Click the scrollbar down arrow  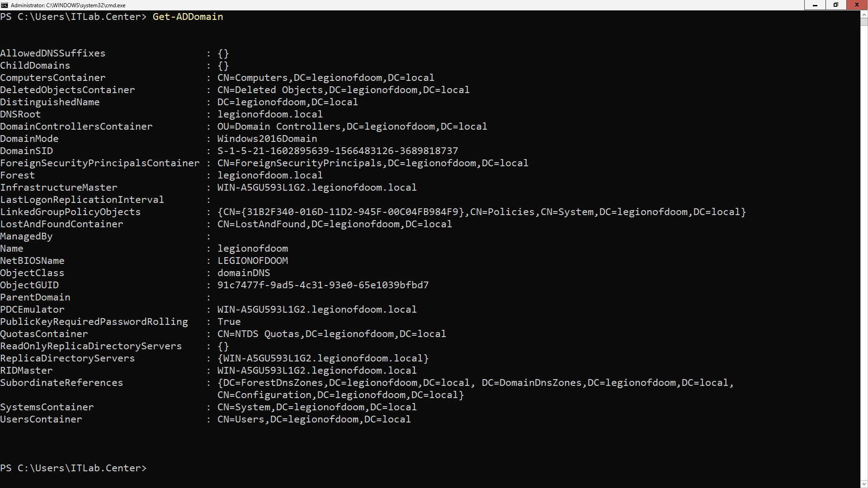click(864, 484)
